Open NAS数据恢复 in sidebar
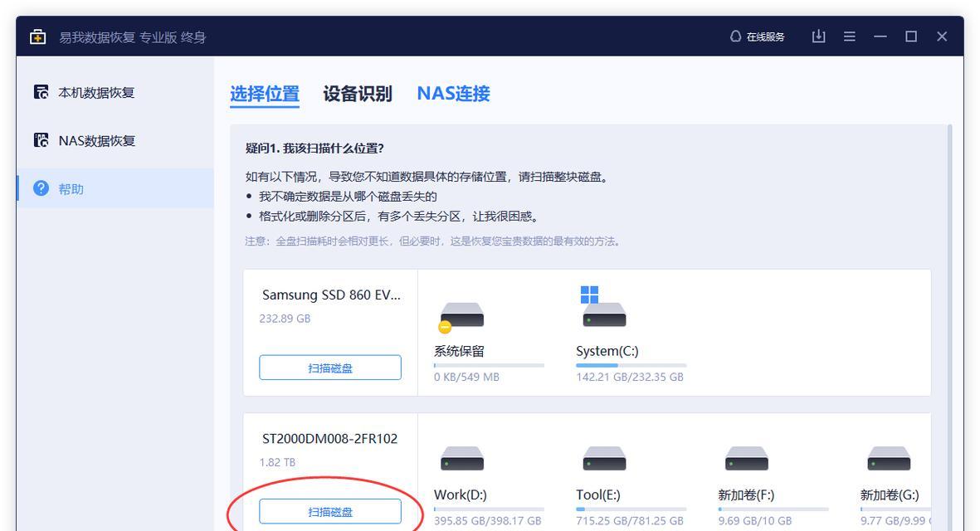The width and height of the screenshot is (980, 531). point(115,140)
